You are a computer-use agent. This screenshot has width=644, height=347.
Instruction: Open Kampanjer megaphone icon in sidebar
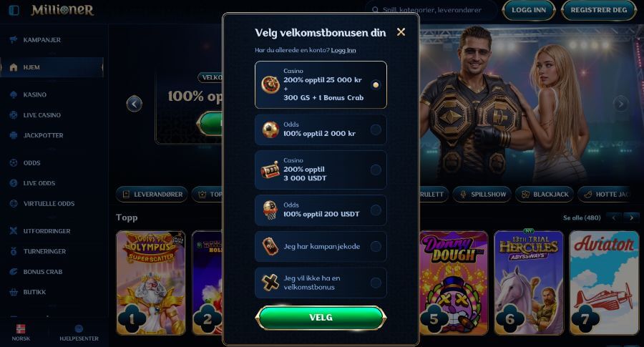(x=14, y=40)
